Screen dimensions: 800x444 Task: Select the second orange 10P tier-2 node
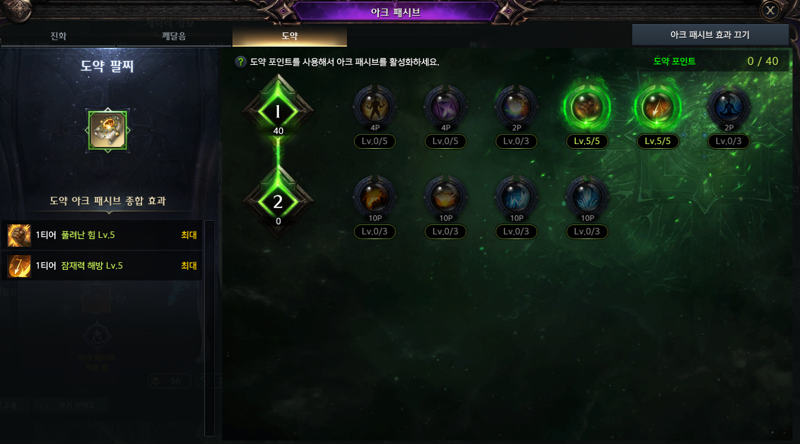tap(445, 198)
